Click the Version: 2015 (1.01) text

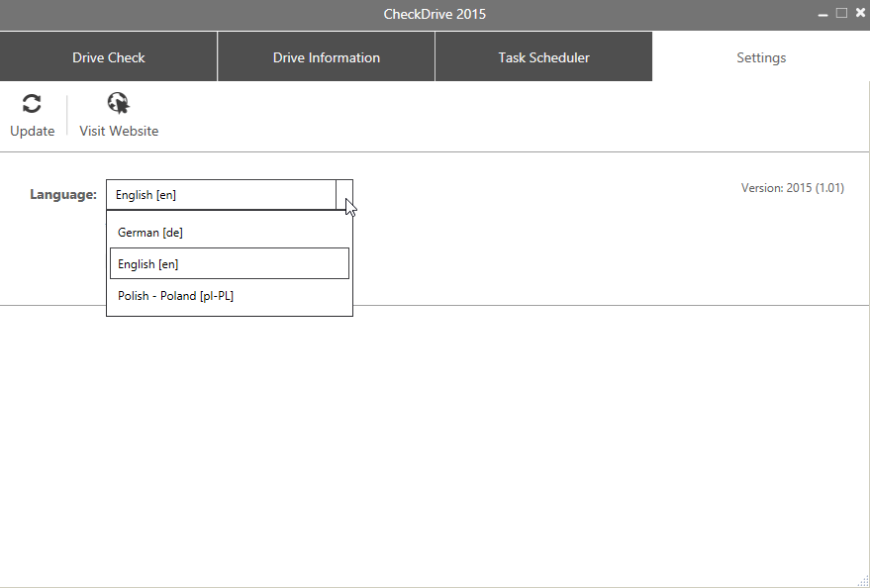tap(793, 188)
